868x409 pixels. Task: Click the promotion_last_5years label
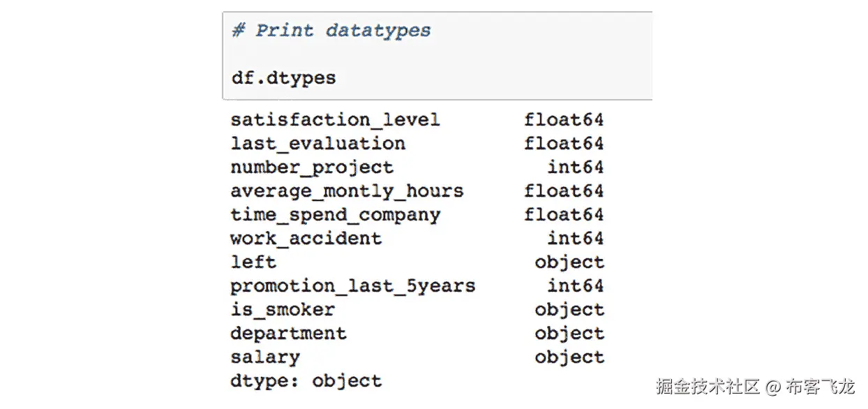point(352,286)
